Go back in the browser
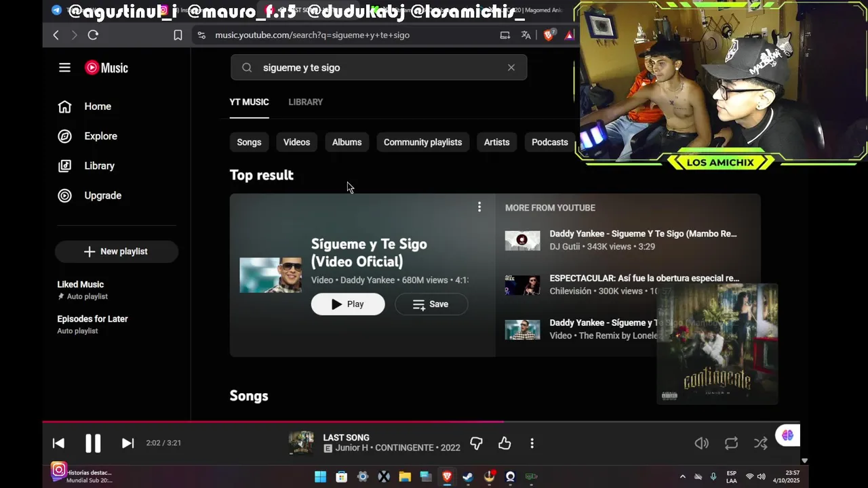 tap(56, 35)
